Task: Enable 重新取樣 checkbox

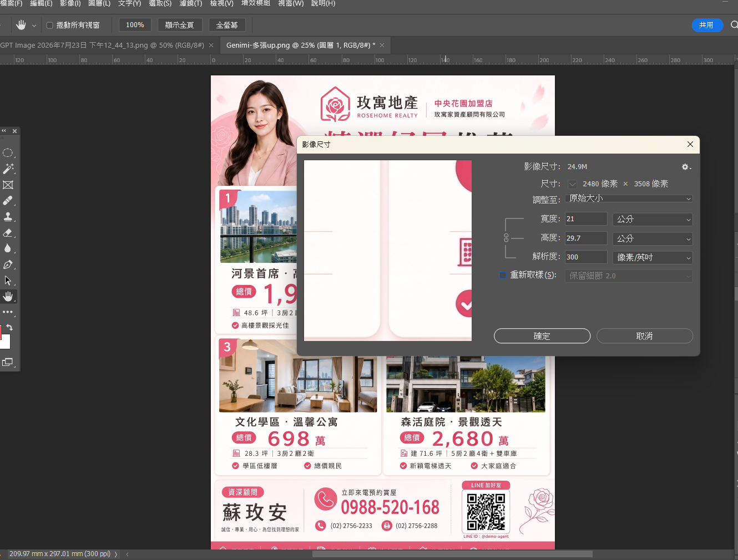Action: click(x=503, y=275)
